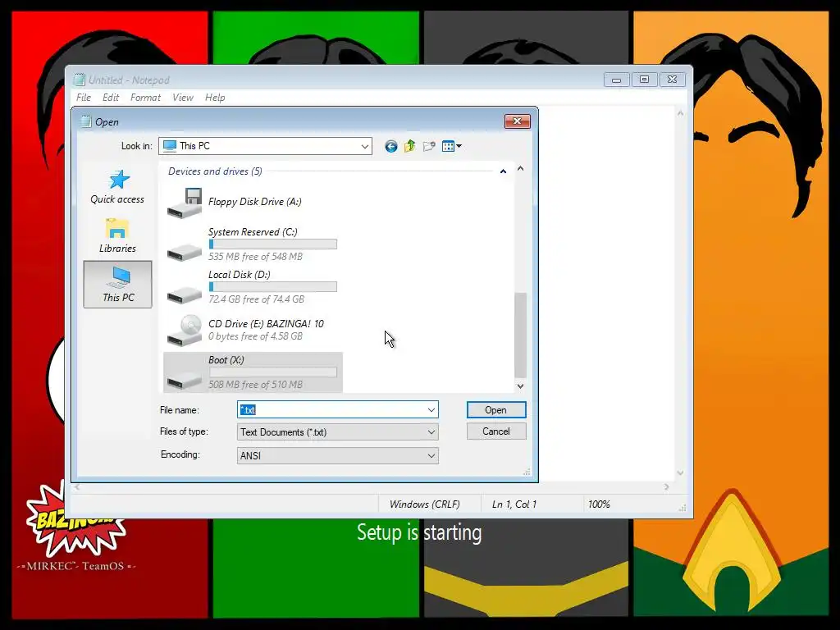Click the Boot (X:) capacity bar
Image resolution: width=840 pixels, height=630 pixels.
(x=273, y=372)
